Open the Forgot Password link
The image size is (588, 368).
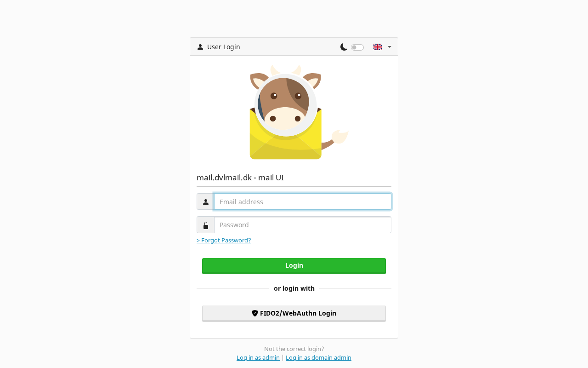tap(224, 240)
